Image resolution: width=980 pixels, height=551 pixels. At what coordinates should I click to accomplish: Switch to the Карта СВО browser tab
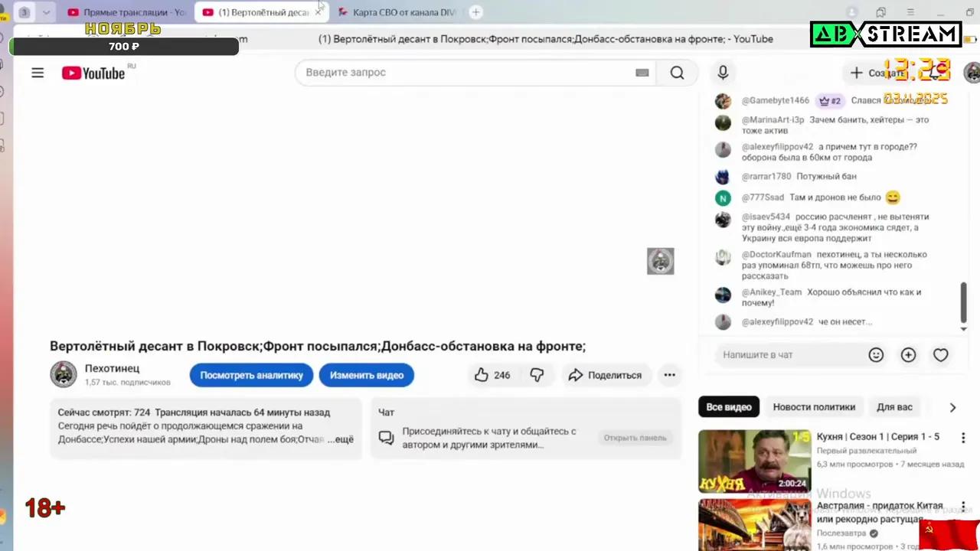tap(398, 12)
